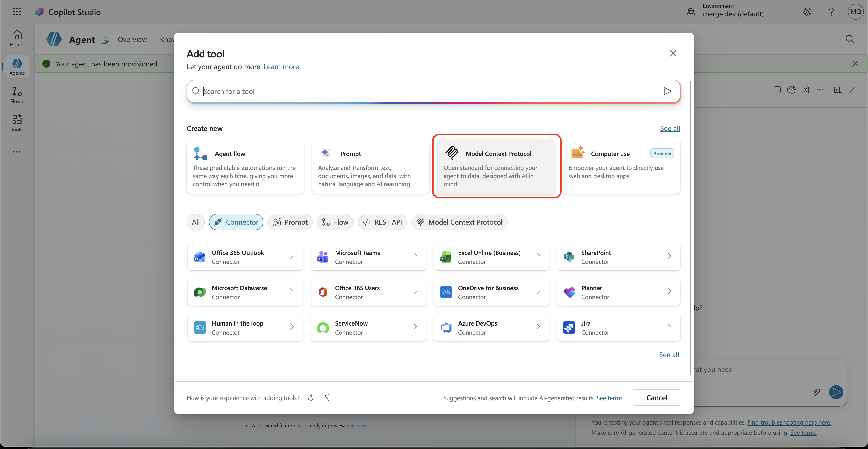Click the Cancel button
The image size is (868, 449).
pos(657,398)
